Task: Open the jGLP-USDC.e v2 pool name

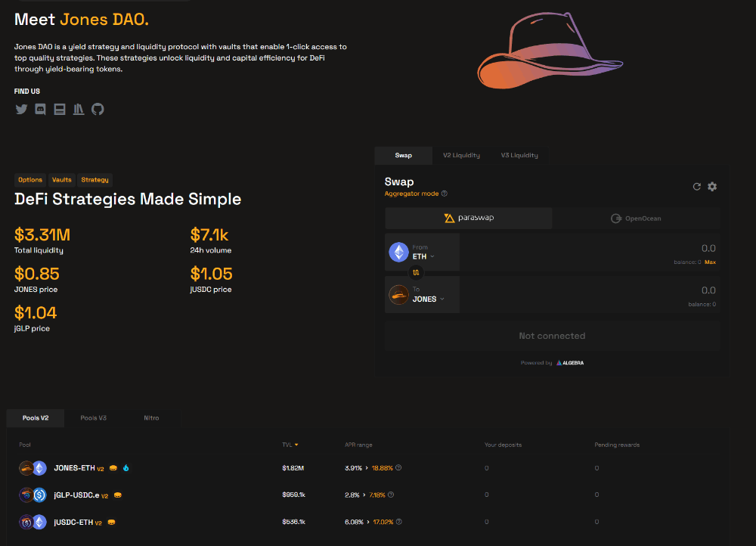Action: tap(81, 495)
